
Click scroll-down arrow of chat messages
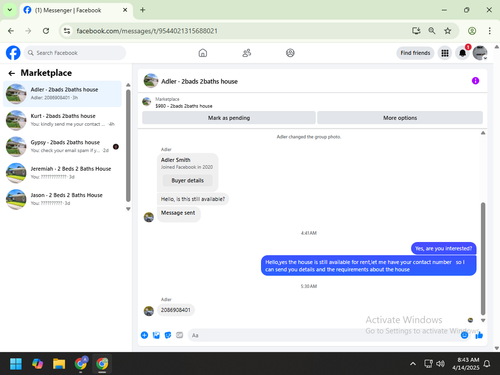click(x=483, y=320)
